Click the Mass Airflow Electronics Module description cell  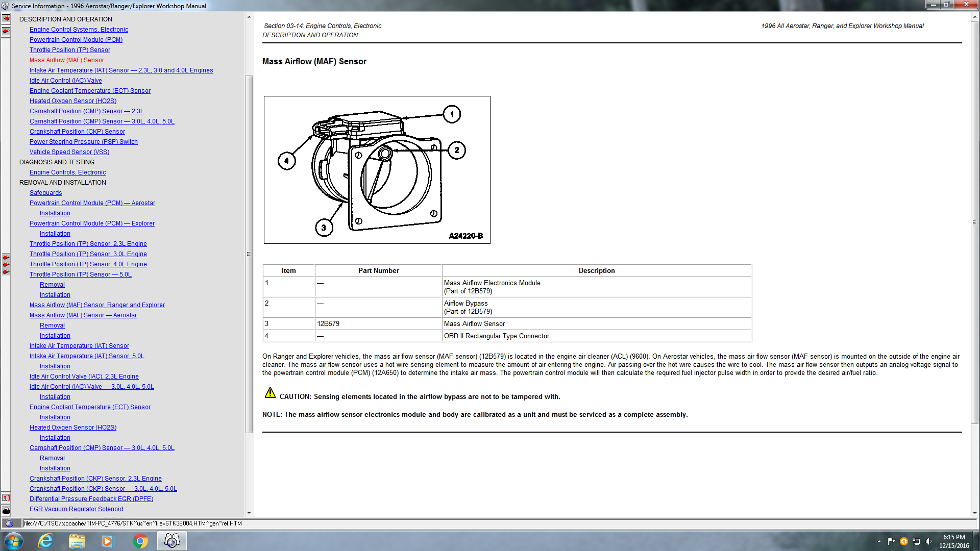click(597, 287)
